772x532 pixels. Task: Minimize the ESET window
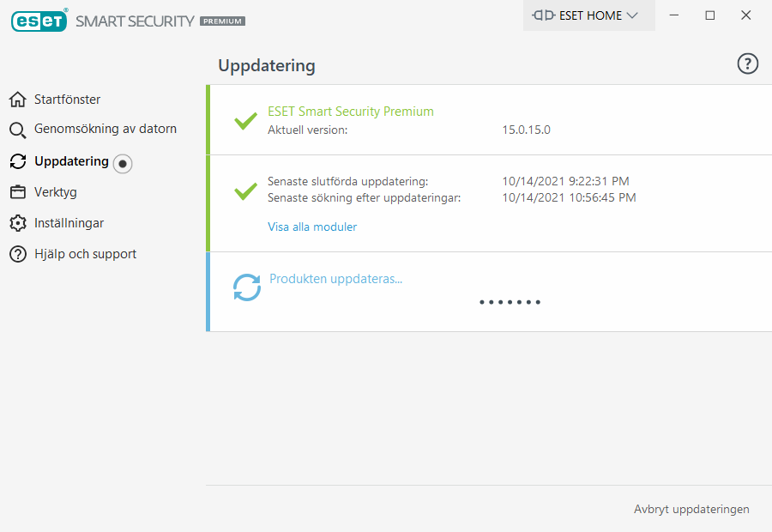[x=674, y=15]
